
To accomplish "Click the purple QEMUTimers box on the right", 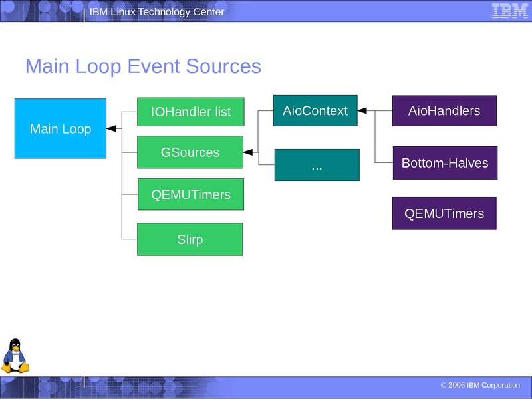I will coord(444,213).
